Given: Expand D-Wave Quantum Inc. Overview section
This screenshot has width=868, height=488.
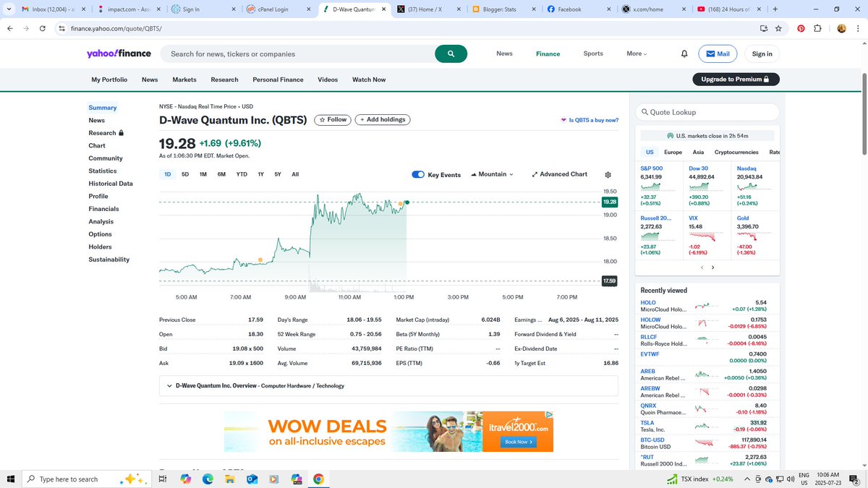Looking at the screenshot, I should click(x=388, y=385).
